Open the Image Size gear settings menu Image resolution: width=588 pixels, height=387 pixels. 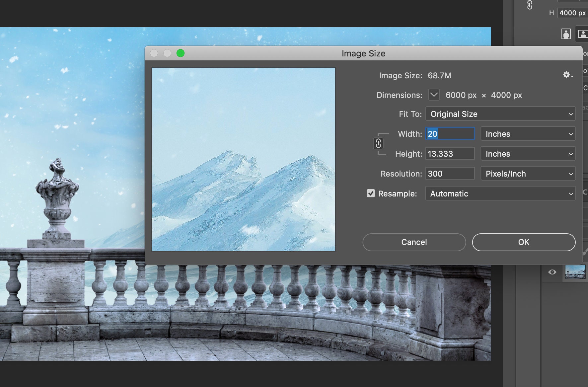(567, 75)
